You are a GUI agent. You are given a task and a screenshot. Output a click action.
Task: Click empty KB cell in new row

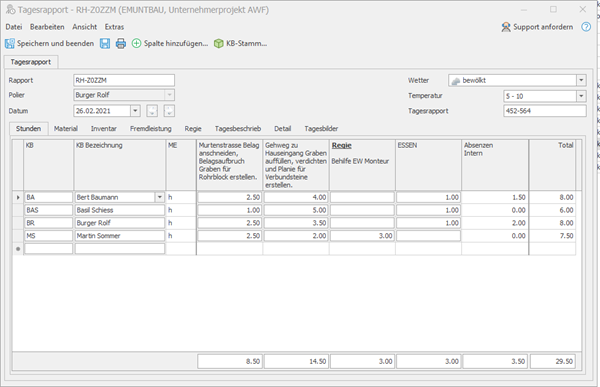pyautogui.click(x=48, y=249)
